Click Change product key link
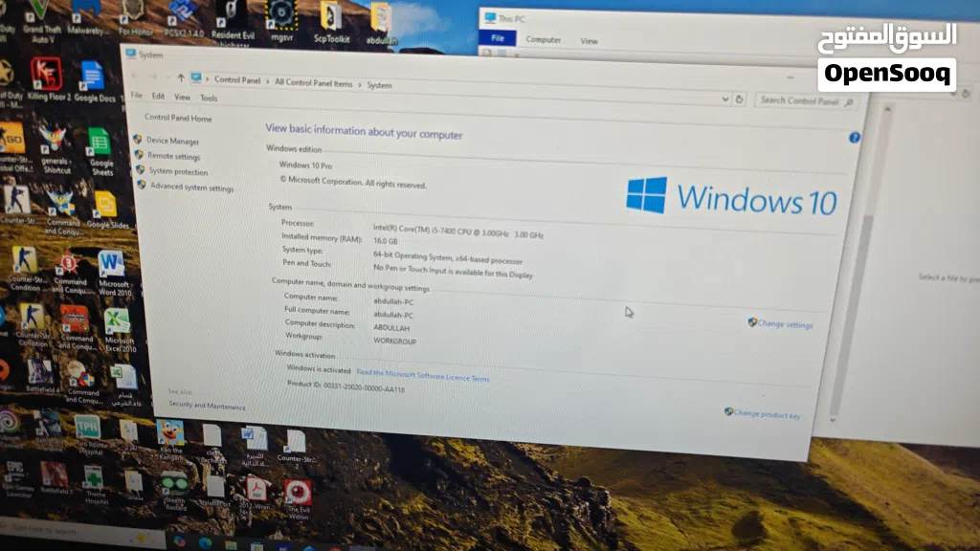This screenshot has height=551, width=980. coord(767,414)
